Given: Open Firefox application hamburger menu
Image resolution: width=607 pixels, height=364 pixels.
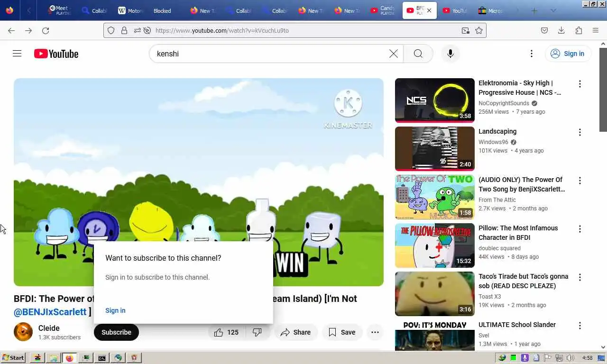Looking at the screenshot, I should pyautogui.click(x=596, y=30).
